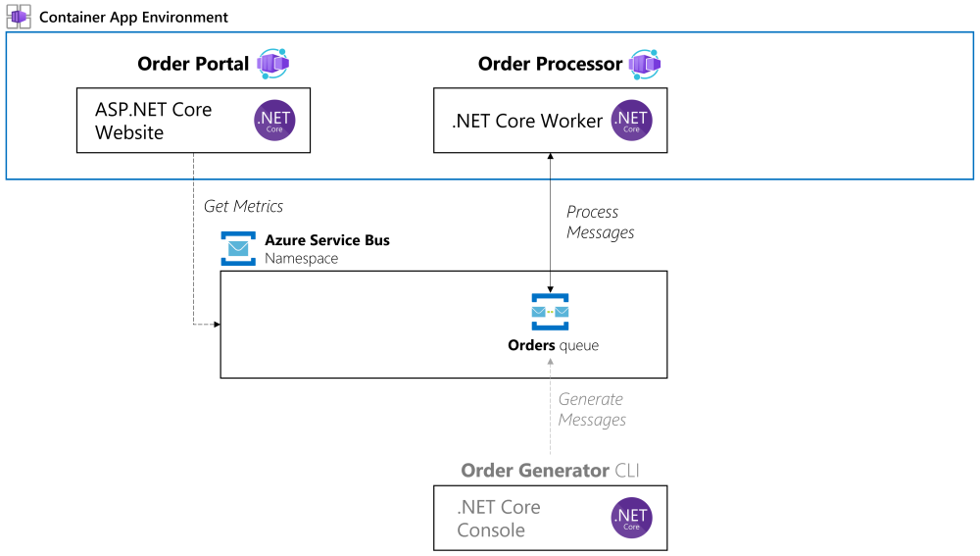Screen dimensions: 980x556
Task: Click the Order Portal container app icon
Action: click(x=273, y=63)
